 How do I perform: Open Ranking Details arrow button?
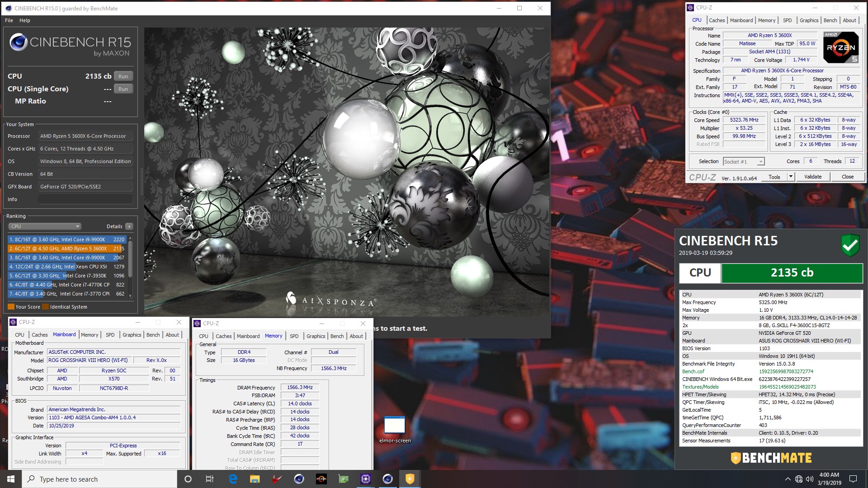pyautogui.click(x=129, y=226)
